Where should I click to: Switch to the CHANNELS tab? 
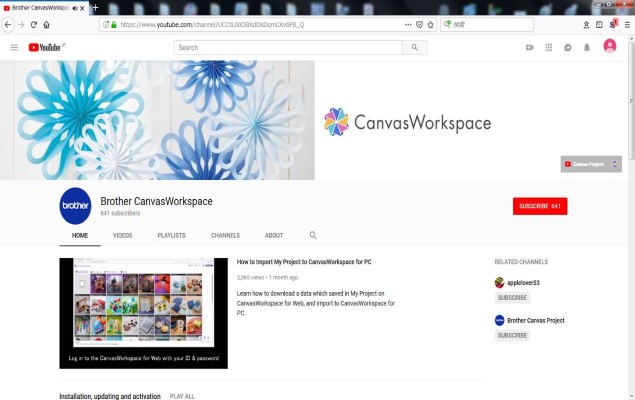[x=225, y=235]
